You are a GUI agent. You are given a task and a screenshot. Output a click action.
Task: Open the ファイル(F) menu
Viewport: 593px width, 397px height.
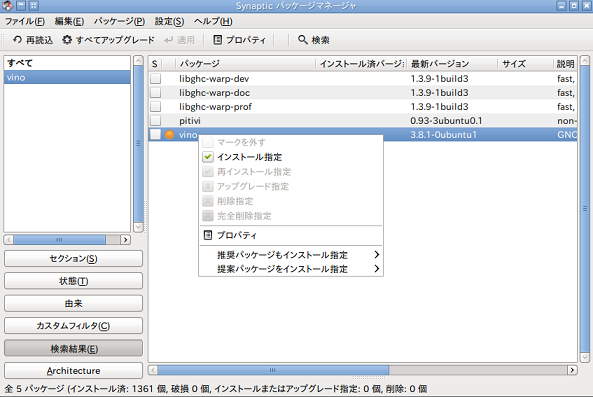pos(25,21)
